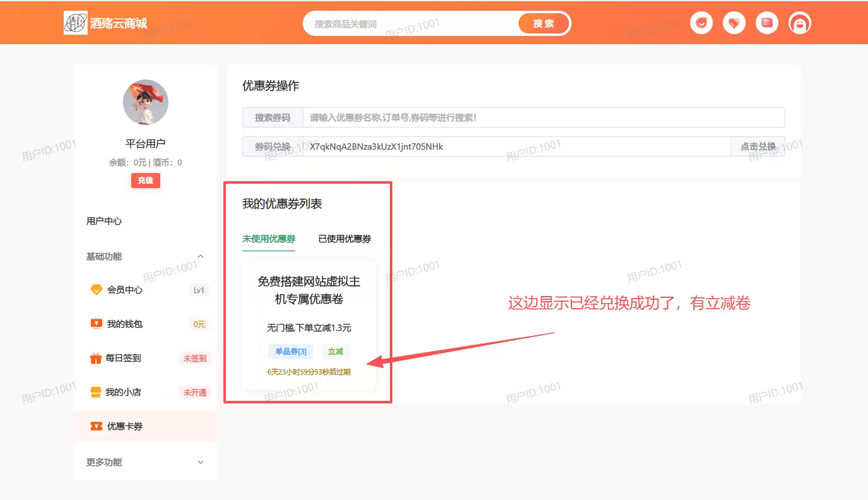Open the user avatar icon top right
The height and width of the screenshot is (500, 868).
(799, 22)
